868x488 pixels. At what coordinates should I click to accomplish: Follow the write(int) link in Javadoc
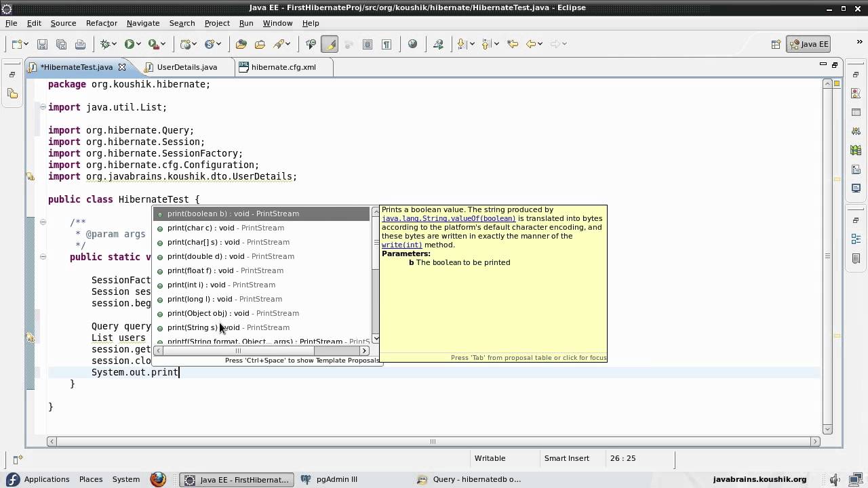pos(401,245)
